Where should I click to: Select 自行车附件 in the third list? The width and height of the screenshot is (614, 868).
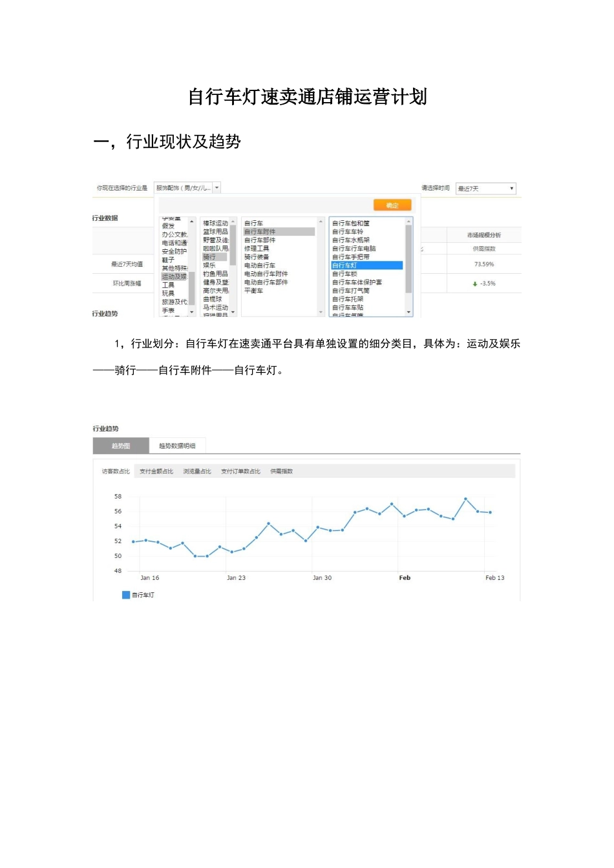click(x=279, y=232)
